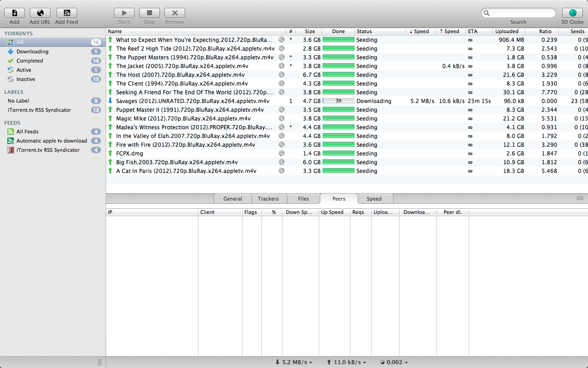Sort torrents by Ratio column header
Screen dimensions: 588x368
[545, 31]
